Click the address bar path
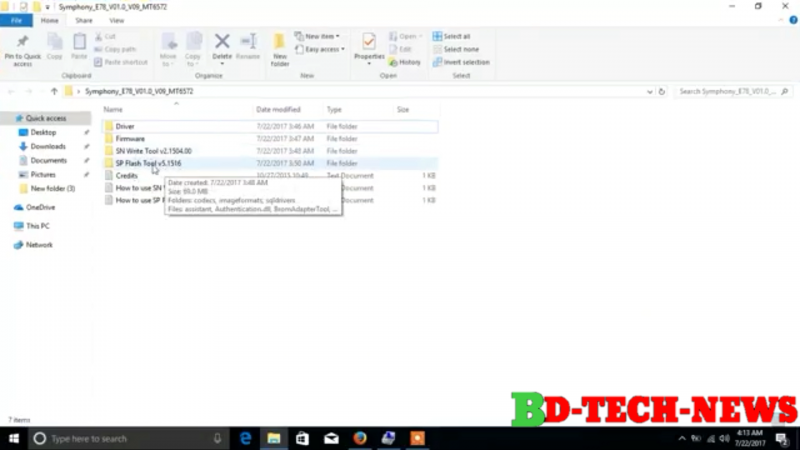 (x=139, y=91)
